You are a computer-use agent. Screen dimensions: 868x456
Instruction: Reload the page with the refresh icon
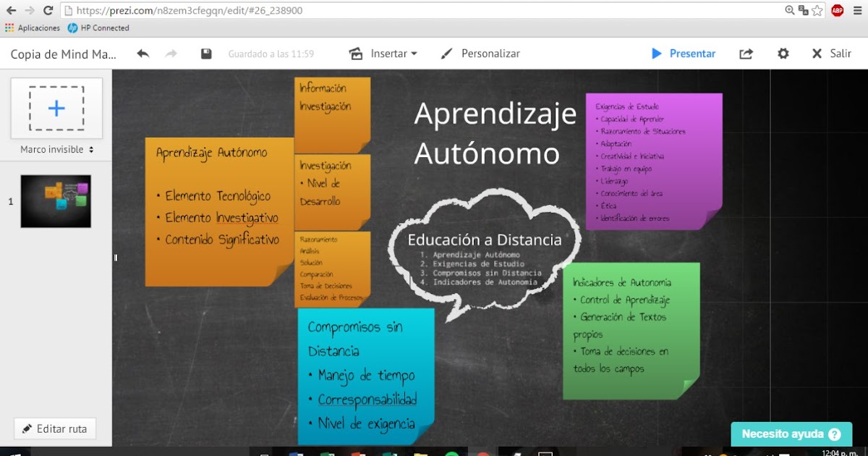point(48,10)
